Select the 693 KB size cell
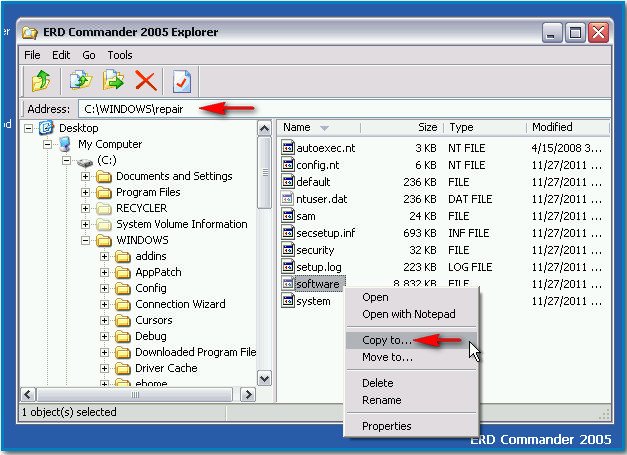 419,233
